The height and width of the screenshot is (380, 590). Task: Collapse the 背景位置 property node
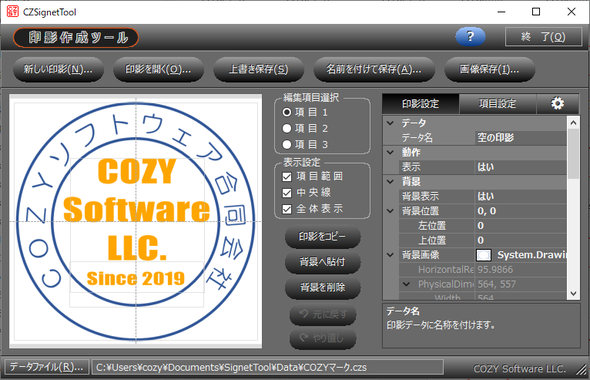pos(390,211)
